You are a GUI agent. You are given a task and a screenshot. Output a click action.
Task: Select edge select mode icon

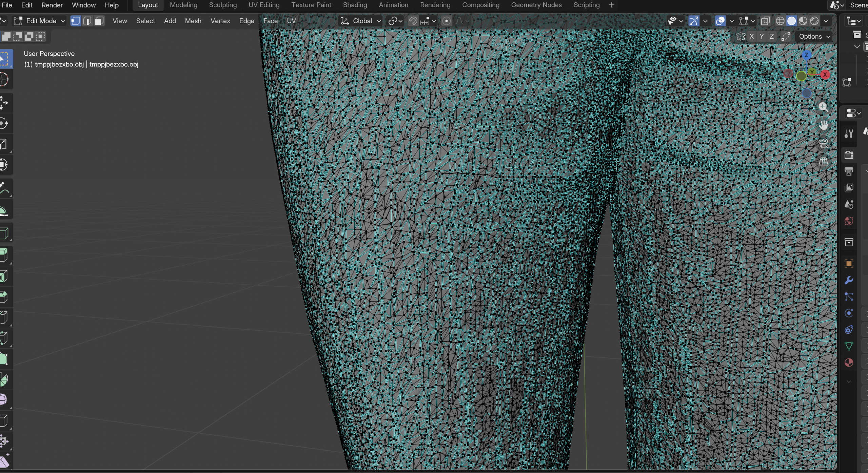tap(87, 21)
